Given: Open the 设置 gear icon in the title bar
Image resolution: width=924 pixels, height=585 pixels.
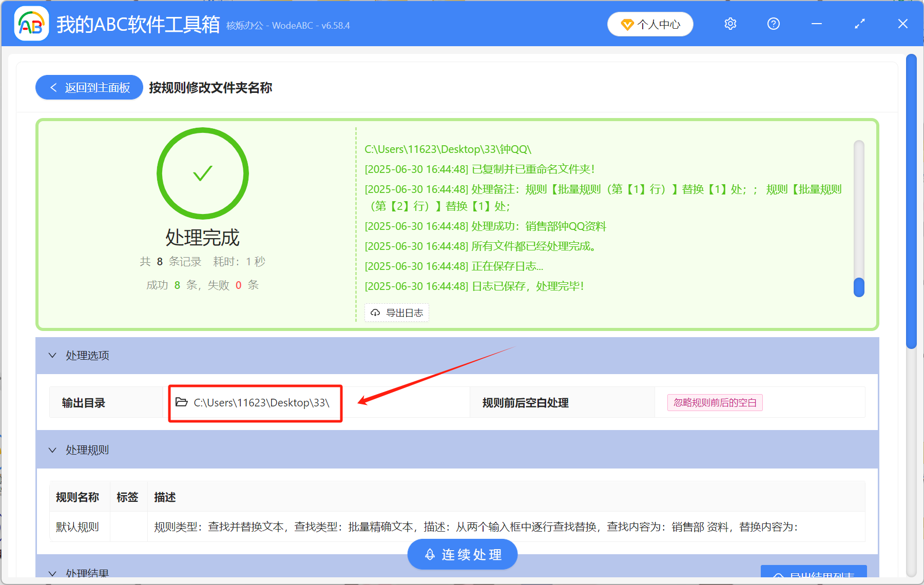Looking at the screenshot, I should tap(729, 24).
